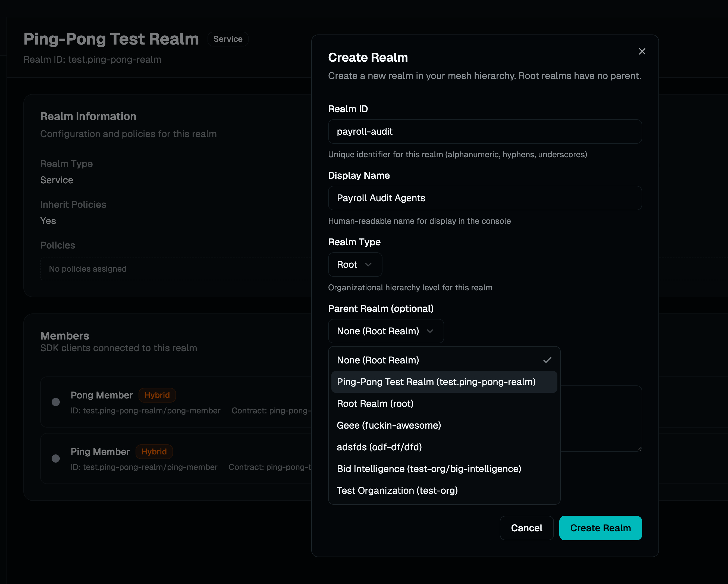Click the checkmark beside None (Root Realm)
This screenshot has height=584, width=728.
[x=547, y=360]
